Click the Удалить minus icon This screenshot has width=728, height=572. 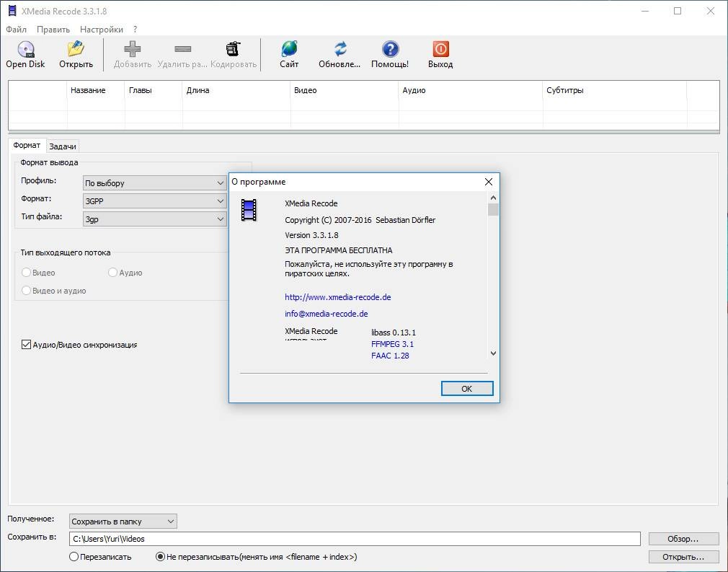click(182, 49)
